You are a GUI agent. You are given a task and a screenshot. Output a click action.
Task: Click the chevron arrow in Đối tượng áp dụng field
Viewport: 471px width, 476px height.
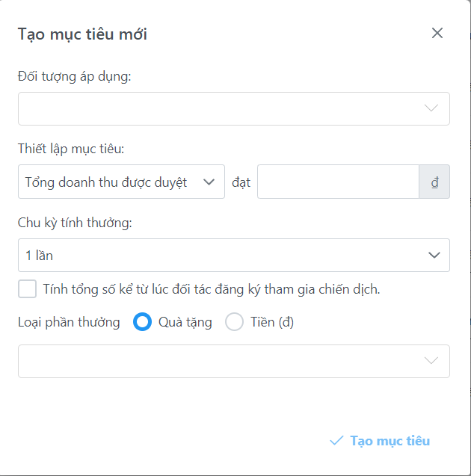click(431, 108)
